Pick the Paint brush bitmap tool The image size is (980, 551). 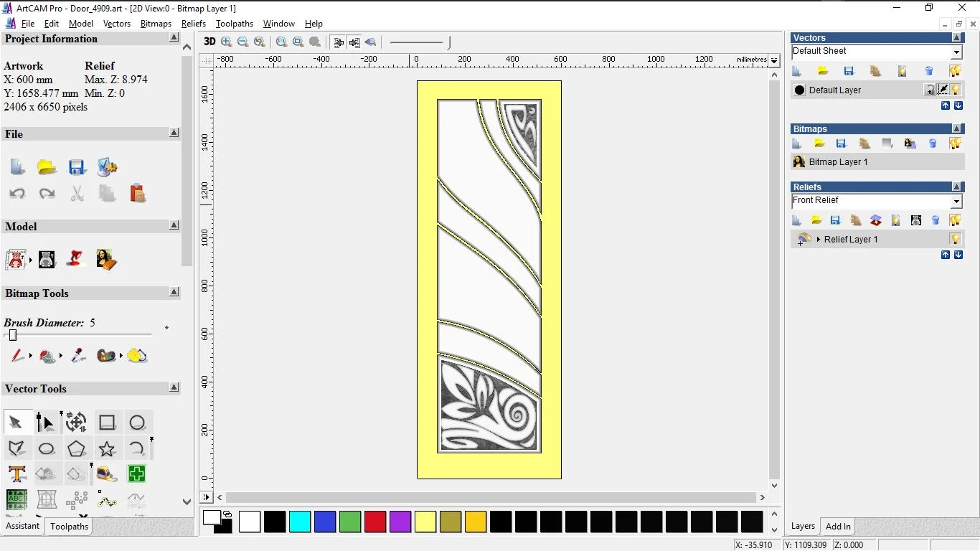pyautogui.click(x=17, y=355)
